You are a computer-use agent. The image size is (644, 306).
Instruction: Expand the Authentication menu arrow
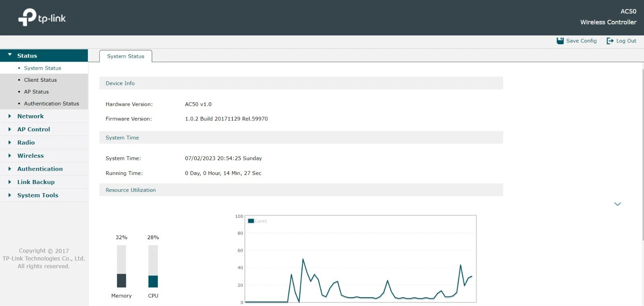[x=10, y=169]
